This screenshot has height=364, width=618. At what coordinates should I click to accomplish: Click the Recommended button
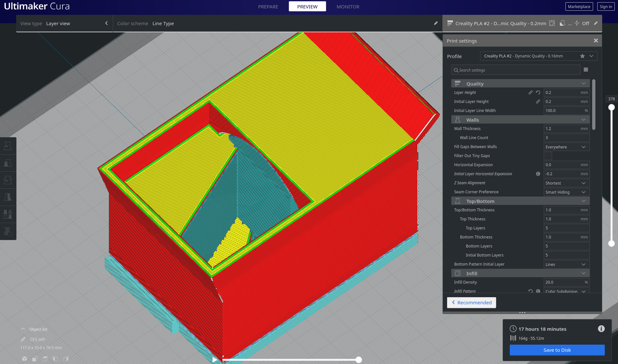pyautogui.click(x=471, y=302)
